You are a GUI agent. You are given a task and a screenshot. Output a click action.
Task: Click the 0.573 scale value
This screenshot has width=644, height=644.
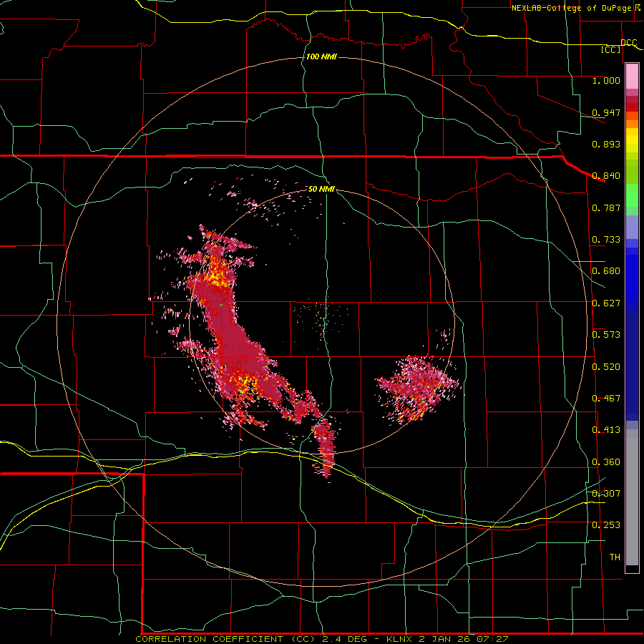click(x=606, y=335)
